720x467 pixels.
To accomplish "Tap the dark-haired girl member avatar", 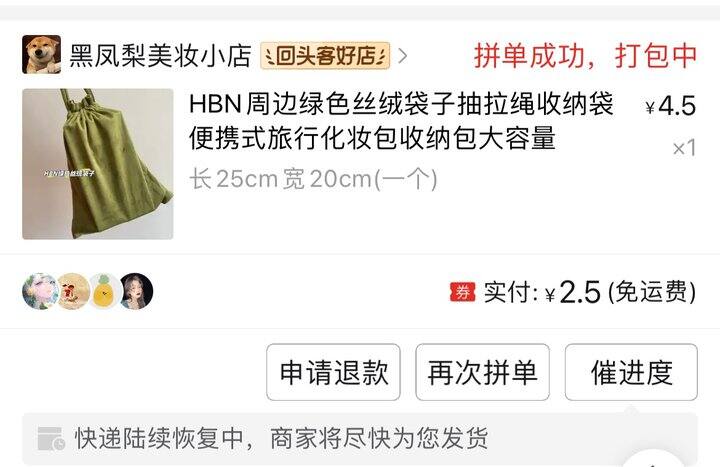I will click(x=136, y=291).
